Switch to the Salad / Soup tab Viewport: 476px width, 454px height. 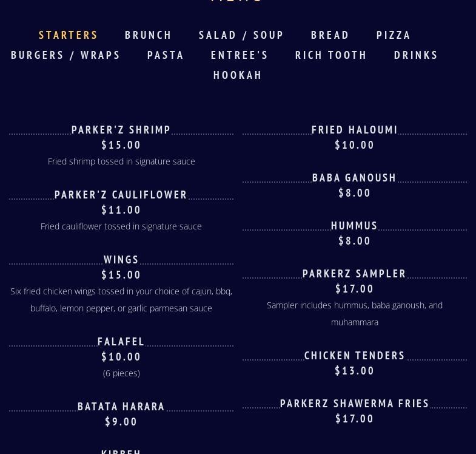[241, 35]
